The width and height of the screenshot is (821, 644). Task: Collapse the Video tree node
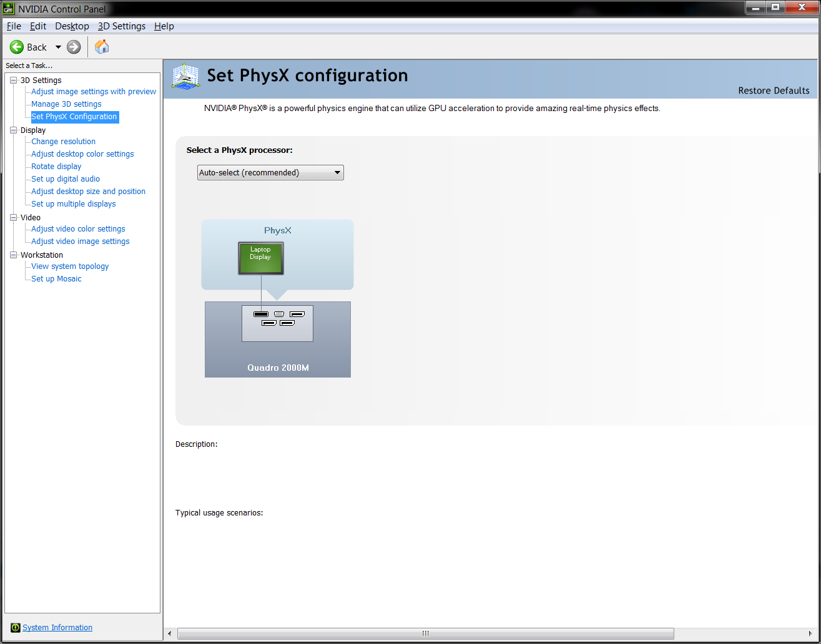(14, 217)
